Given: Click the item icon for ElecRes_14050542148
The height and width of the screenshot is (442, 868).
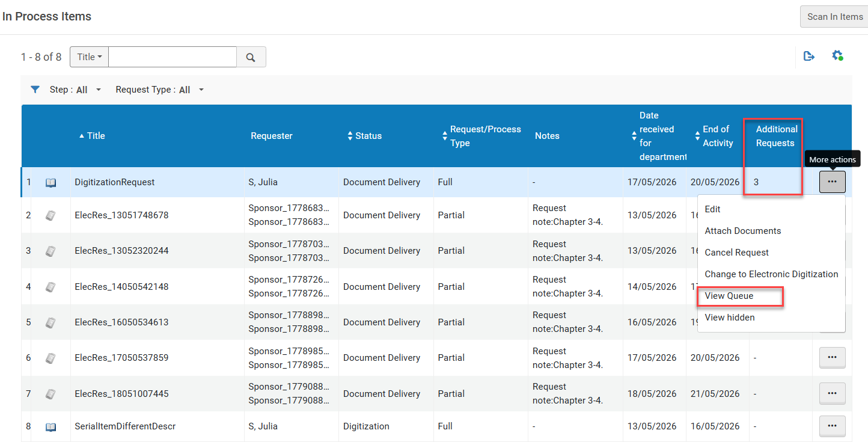Looking at the screenshot, I should (51, 287).
